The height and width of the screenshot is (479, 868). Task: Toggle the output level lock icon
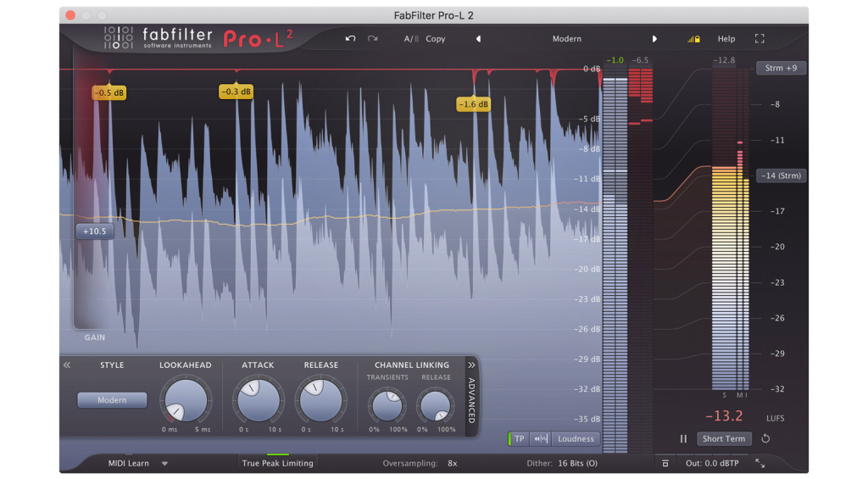(693, 39)
